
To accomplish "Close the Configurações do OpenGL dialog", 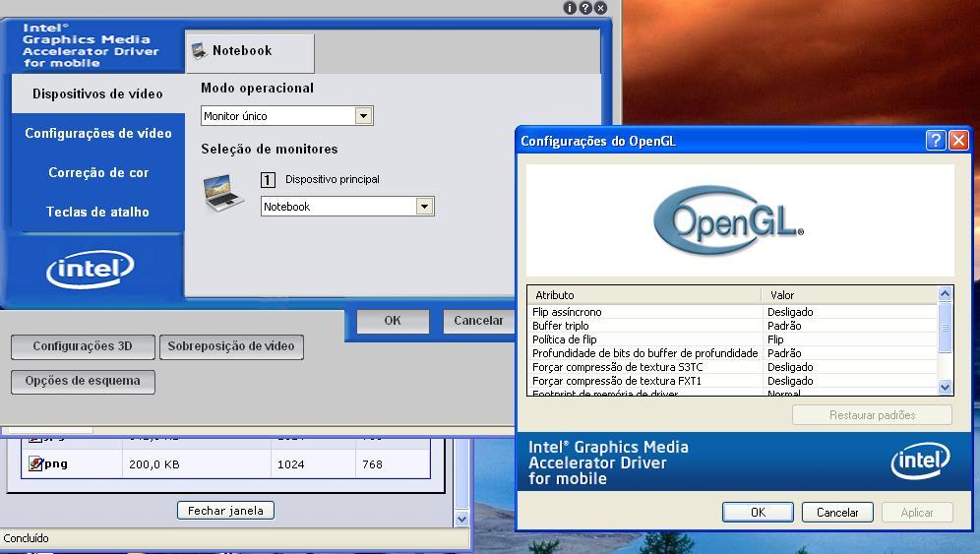I will coord(958,140).
